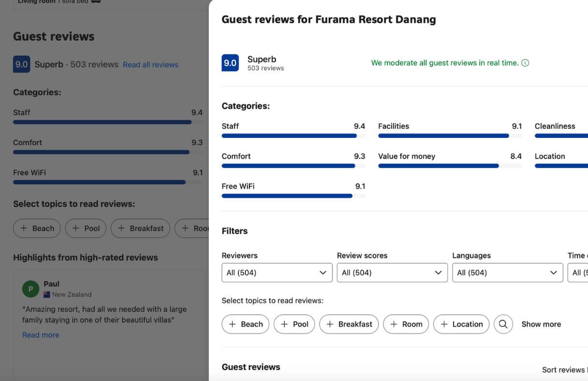This screenshot has width=588, height=381.
Task: Open the Review scores dropdown
Action: pos(392,273)
